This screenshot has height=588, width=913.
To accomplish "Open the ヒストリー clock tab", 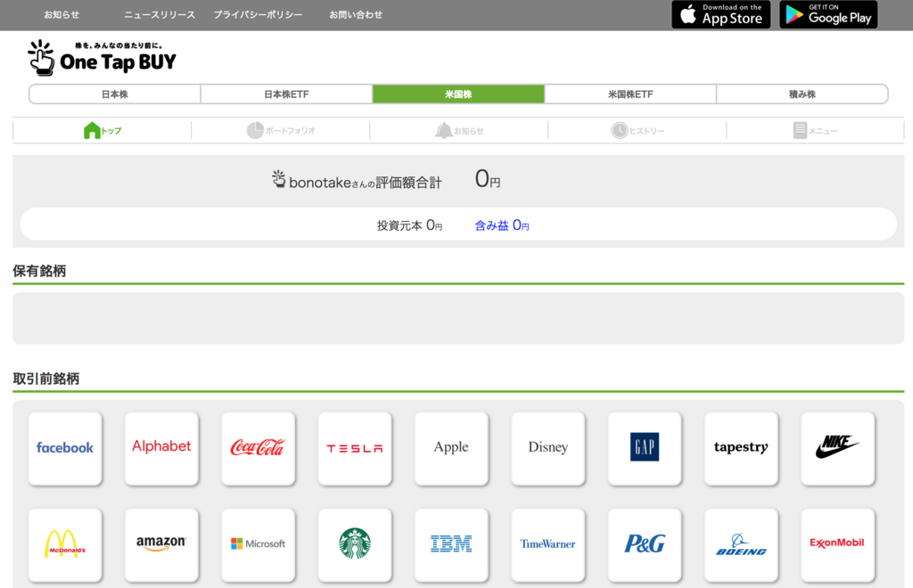I will [637, 131].
